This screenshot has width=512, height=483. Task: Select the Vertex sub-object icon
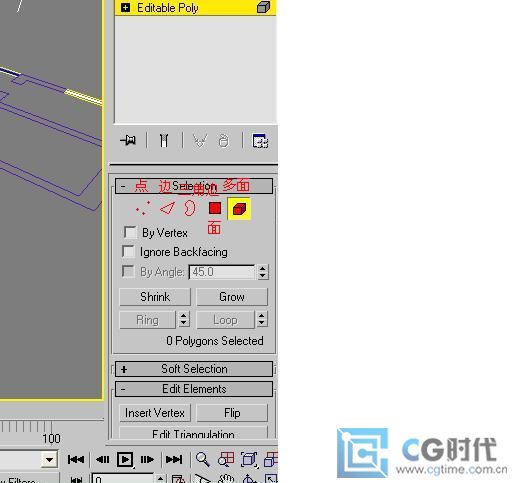[x=143, y=208]
